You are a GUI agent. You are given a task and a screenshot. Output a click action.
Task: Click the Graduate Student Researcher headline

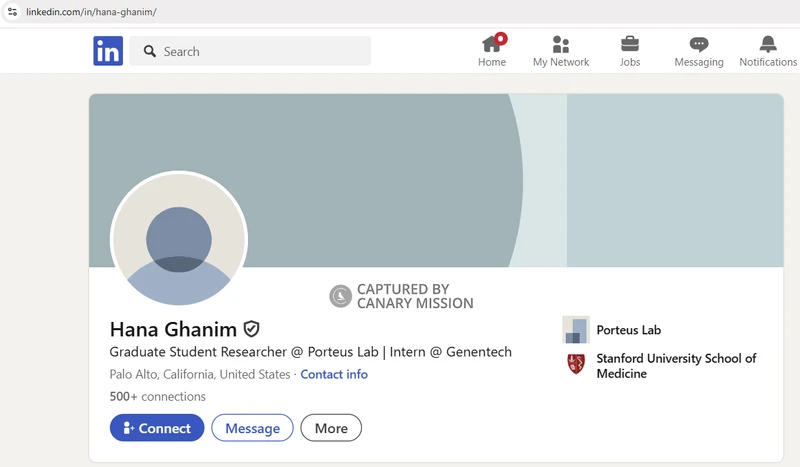311,352
